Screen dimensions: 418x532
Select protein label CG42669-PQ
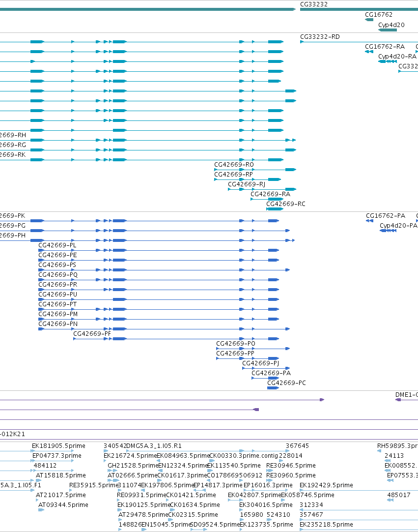57,275
